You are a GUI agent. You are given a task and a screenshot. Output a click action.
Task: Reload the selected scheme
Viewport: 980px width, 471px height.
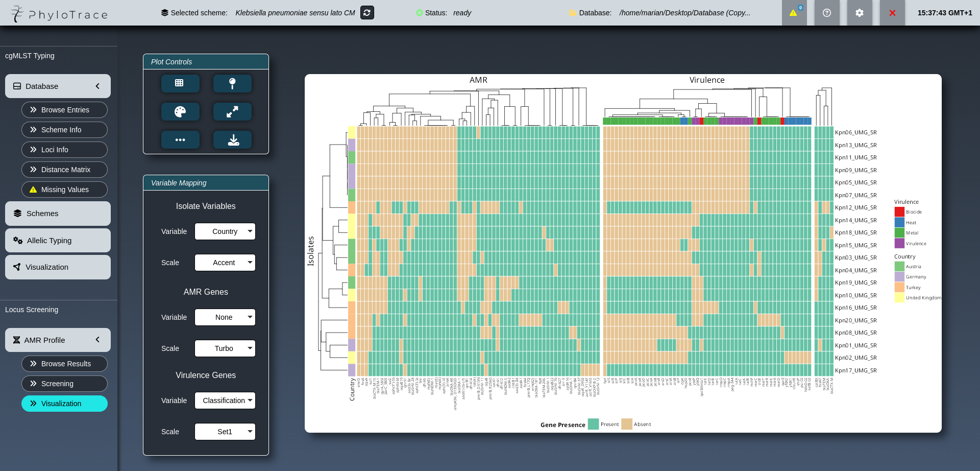click(x=367, y=13)
